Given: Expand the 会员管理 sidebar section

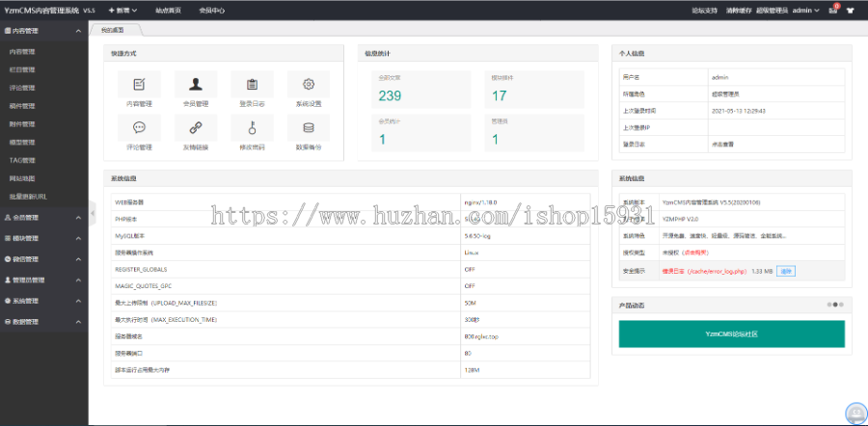Looking at the screenshot, I should (x=43, y=218).
